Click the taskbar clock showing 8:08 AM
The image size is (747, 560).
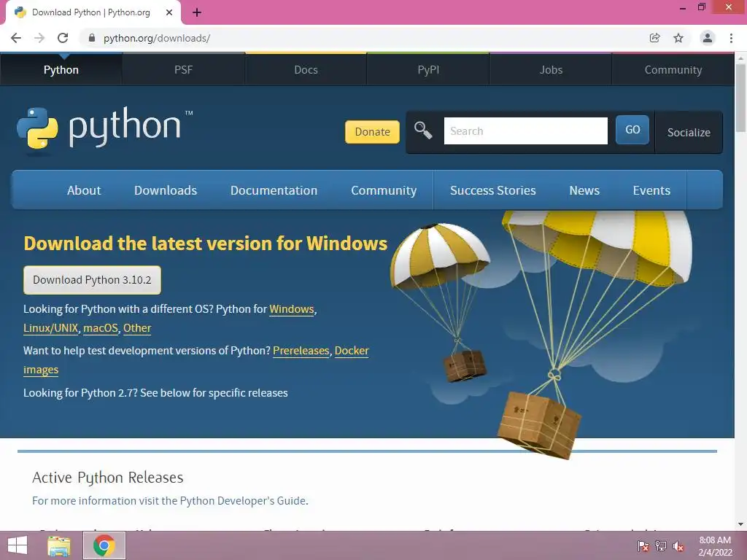pyautogui.click(x=715, y=546)
